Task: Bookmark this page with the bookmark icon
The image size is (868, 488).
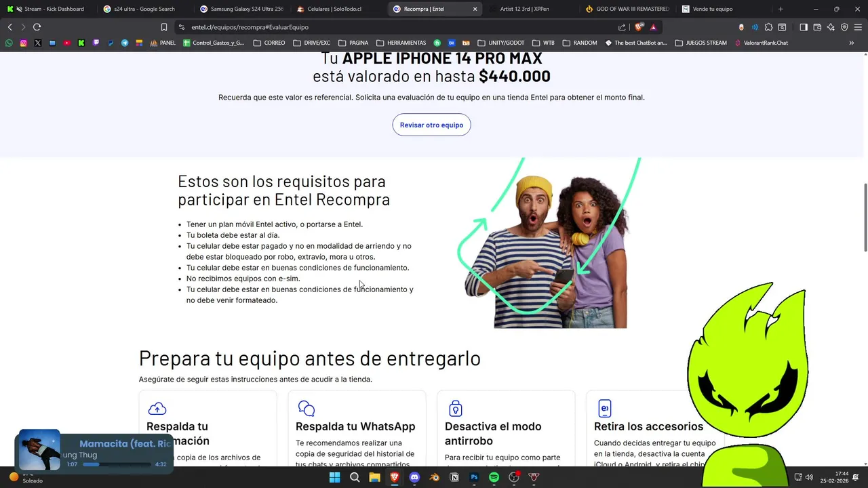Action: pyautogui.click(x=163, y=27)
